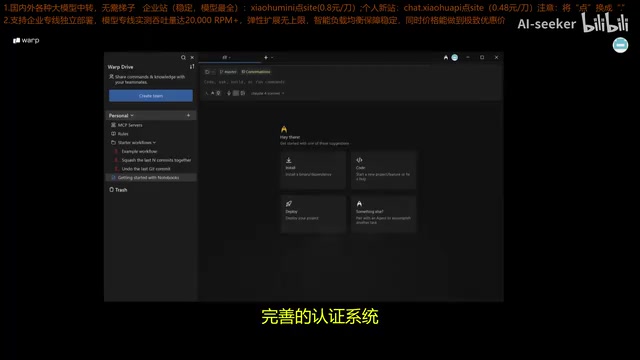Open the Trash in Warp Drive
Viewport: 640px width, 360px height.
click(x=118, y=190)
